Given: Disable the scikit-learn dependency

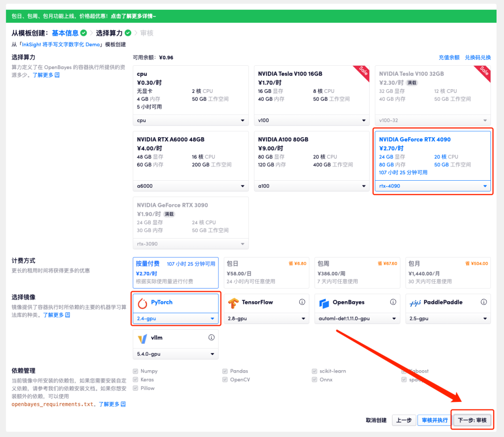Looking at the screenshot, I should pyautogui.click(x=315, y=371).
